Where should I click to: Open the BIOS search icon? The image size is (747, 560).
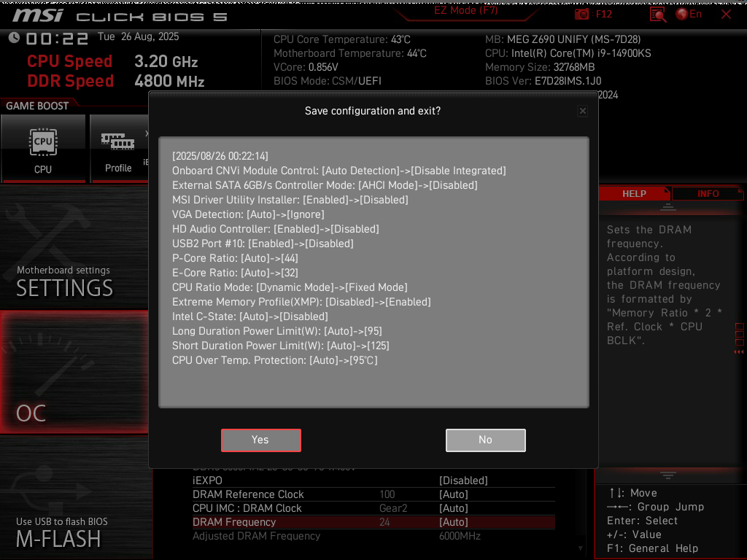(x=658, y=15)
